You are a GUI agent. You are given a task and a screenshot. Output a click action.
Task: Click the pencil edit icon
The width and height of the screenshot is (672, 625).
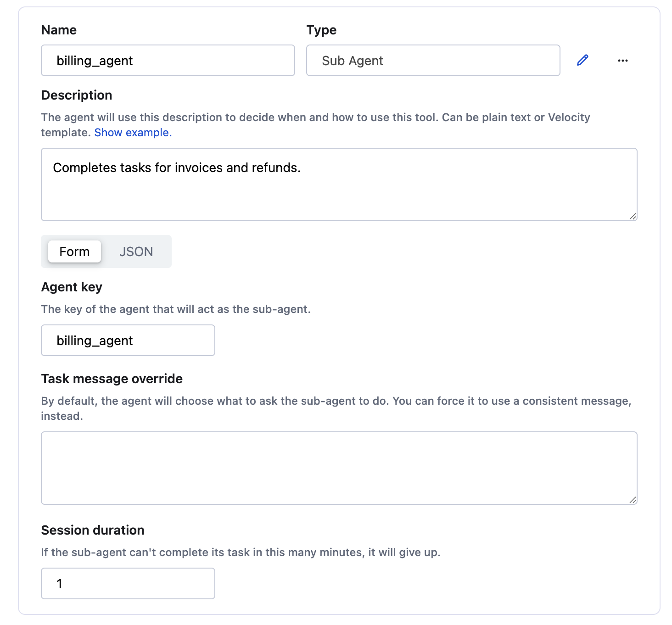point(582,60)
